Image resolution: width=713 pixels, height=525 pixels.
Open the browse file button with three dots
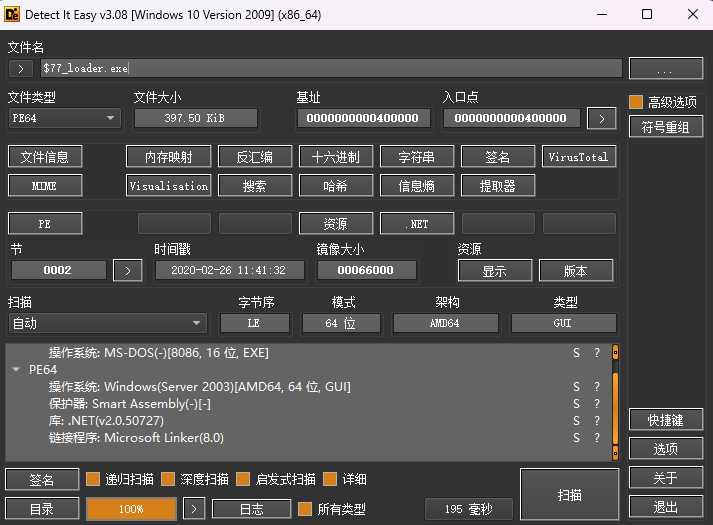665,68
